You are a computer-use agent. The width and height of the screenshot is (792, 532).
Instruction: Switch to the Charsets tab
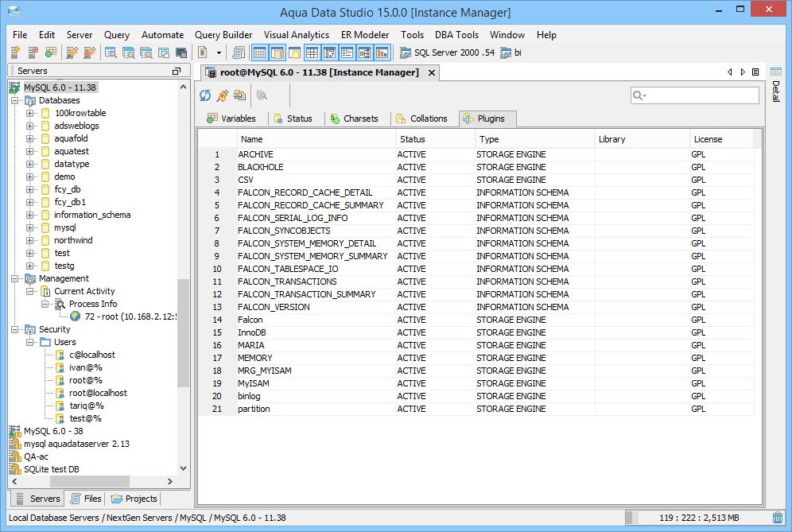tap(355, 118)
